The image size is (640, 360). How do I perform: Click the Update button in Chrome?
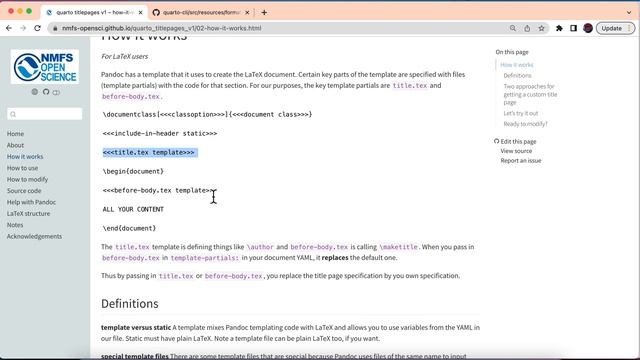tap(616, 28)
